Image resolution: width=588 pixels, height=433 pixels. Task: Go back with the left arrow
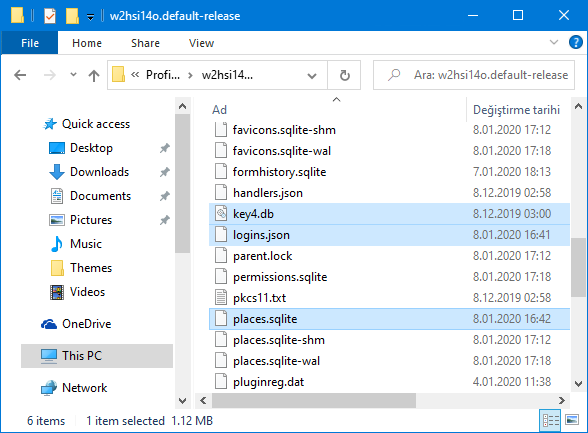click(20, 75)
